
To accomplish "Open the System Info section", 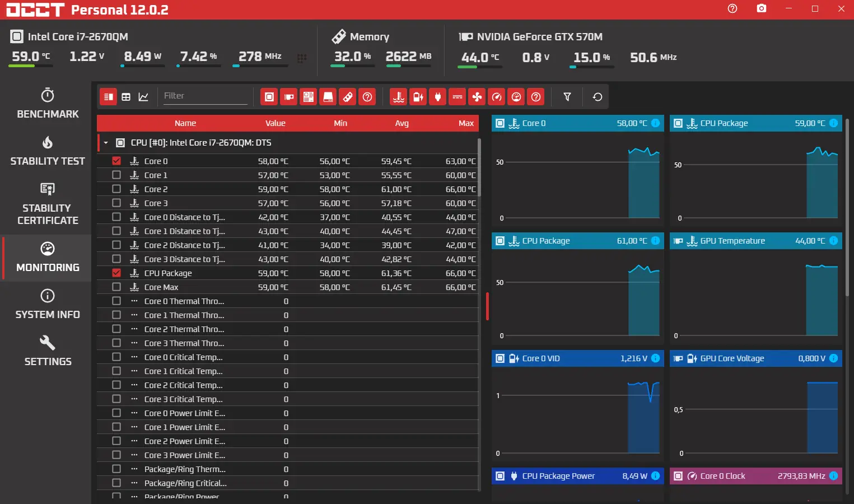I will [x=48, y=305].
